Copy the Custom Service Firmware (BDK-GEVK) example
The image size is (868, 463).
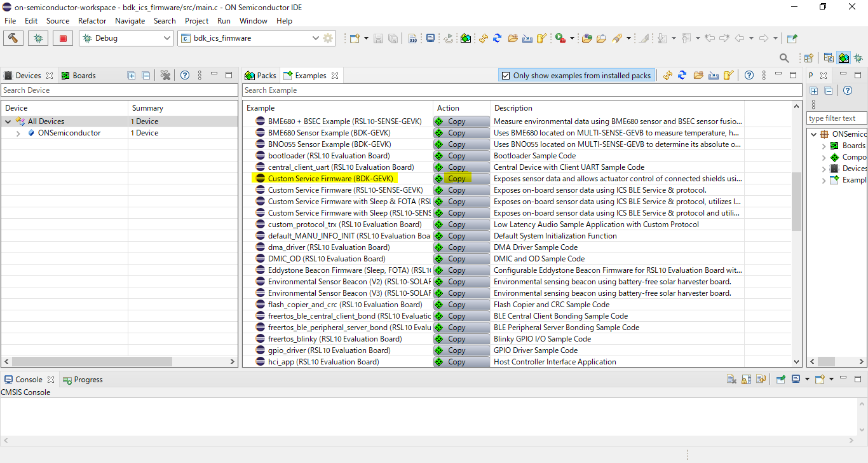coord(456,179)
